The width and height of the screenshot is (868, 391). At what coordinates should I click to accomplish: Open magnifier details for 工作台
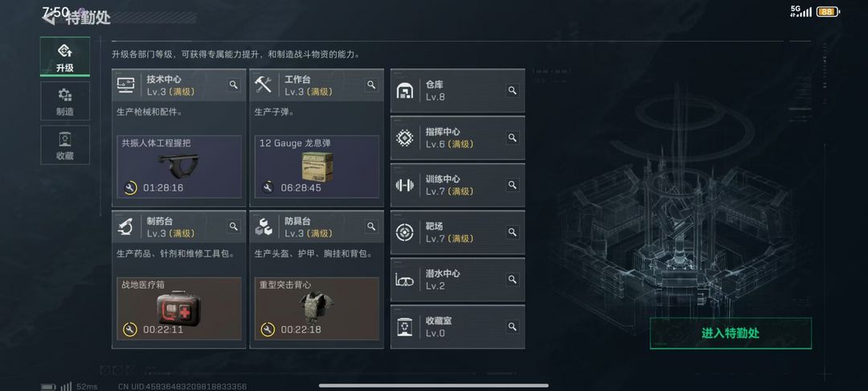(371, 84)
